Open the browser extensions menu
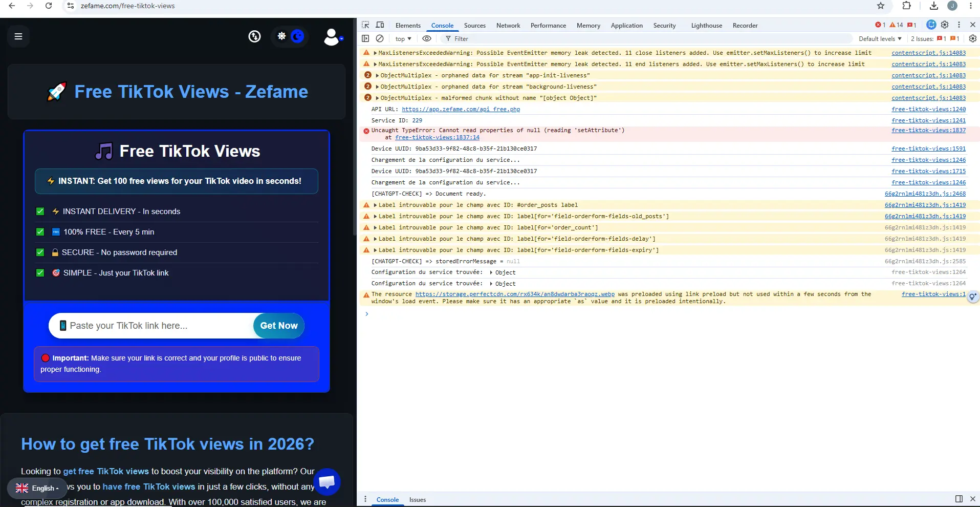The width and height of the screenshot is (980, 507). click(906, 6)
